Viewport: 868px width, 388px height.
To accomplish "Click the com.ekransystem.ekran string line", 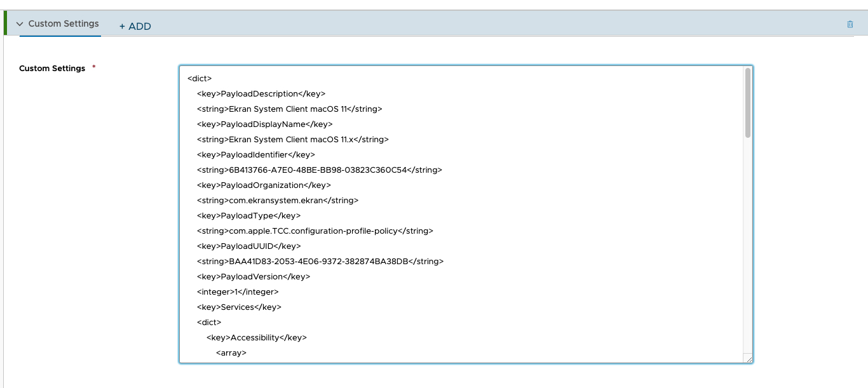I will point(277,201).
